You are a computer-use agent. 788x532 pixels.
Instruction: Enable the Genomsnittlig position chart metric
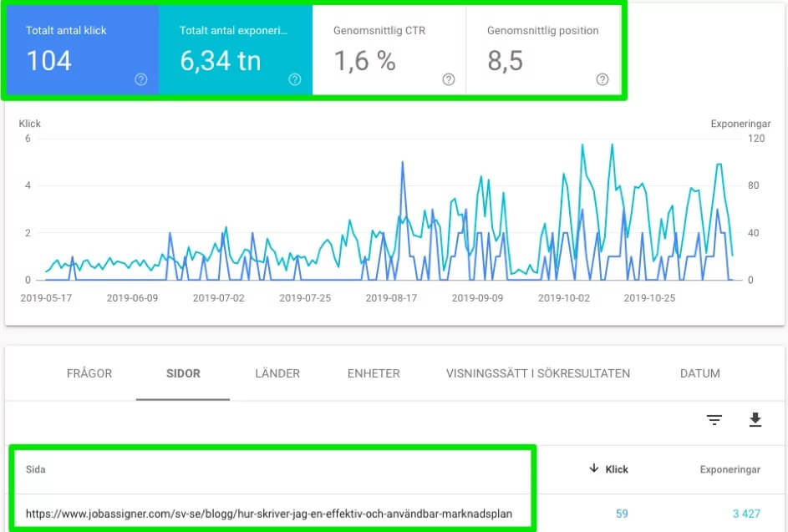[x=541, y=46]
